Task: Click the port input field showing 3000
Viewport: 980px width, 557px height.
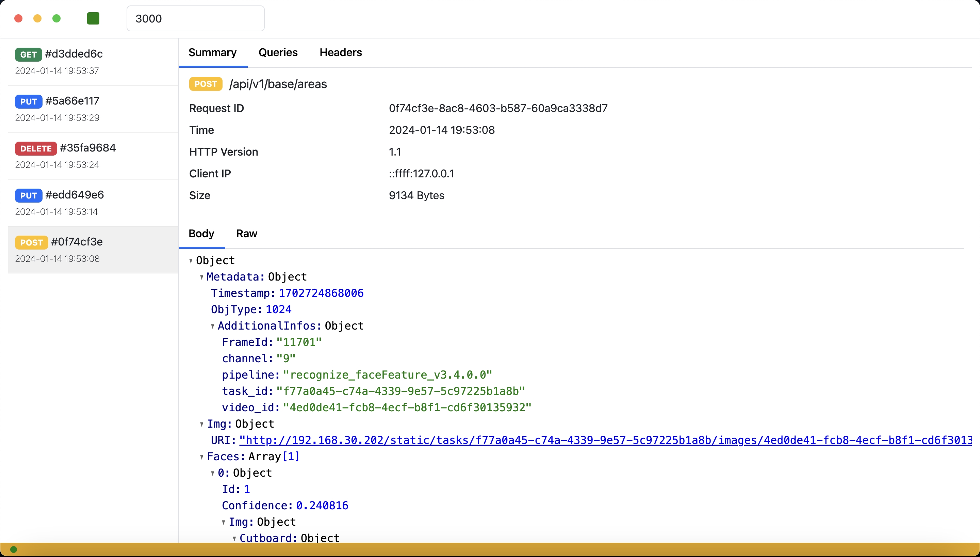Action: point(195,18)
